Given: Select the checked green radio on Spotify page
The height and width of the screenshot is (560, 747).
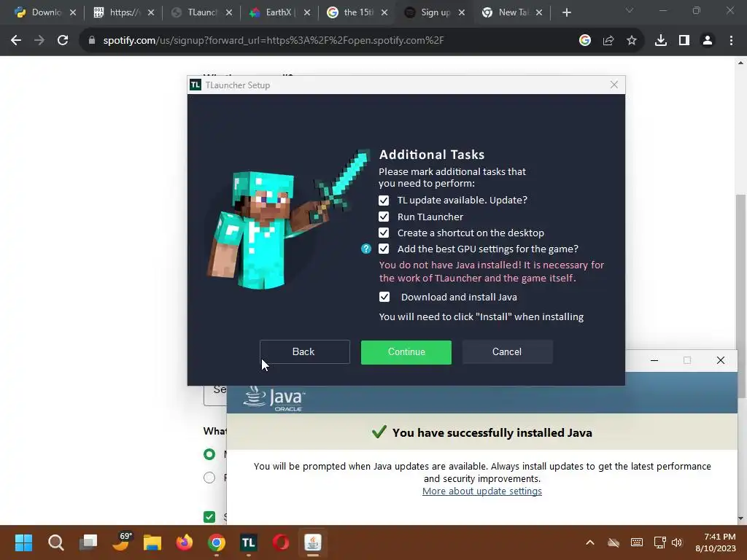Looking at the screenshot, I should [x=209, y=454].
